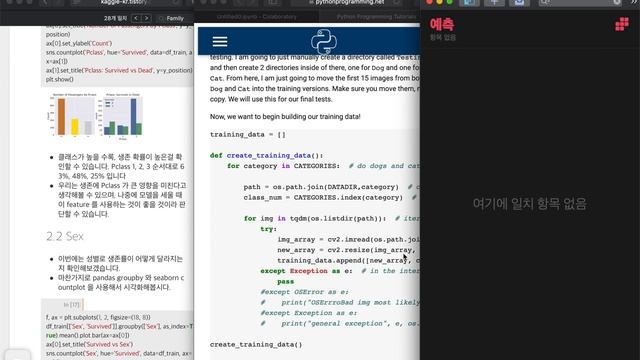Screen dimensions: 640x360
Task: Switch to the Untitled0.ipynb Colaboratory tab
Action: coord(256,17)
